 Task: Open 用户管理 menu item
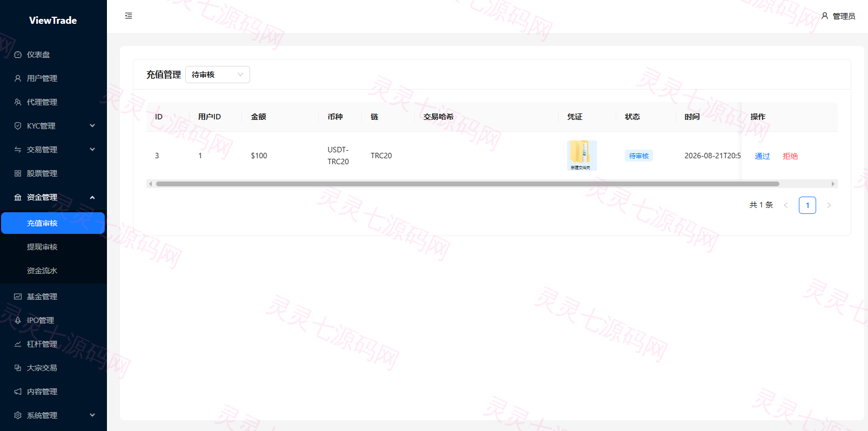point(53,78)
